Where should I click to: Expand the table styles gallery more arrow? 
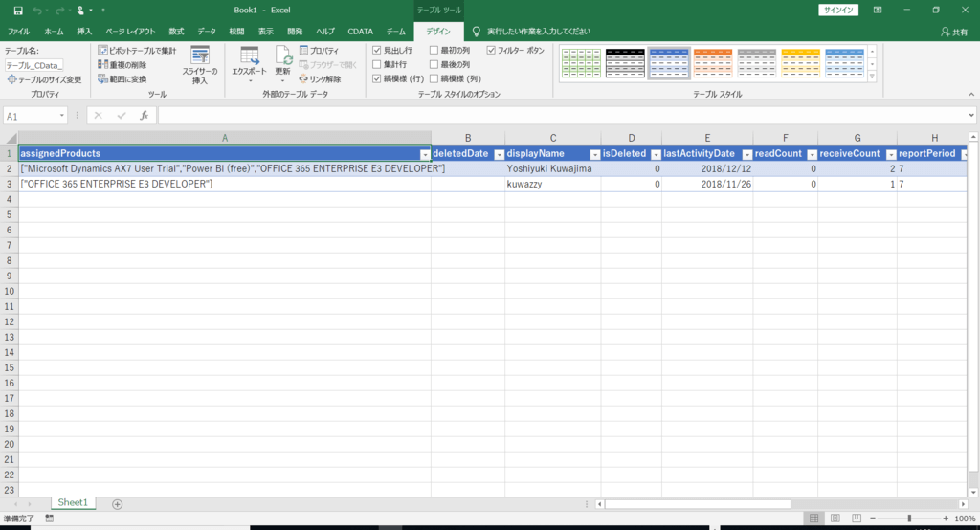[x=872, y=77]
